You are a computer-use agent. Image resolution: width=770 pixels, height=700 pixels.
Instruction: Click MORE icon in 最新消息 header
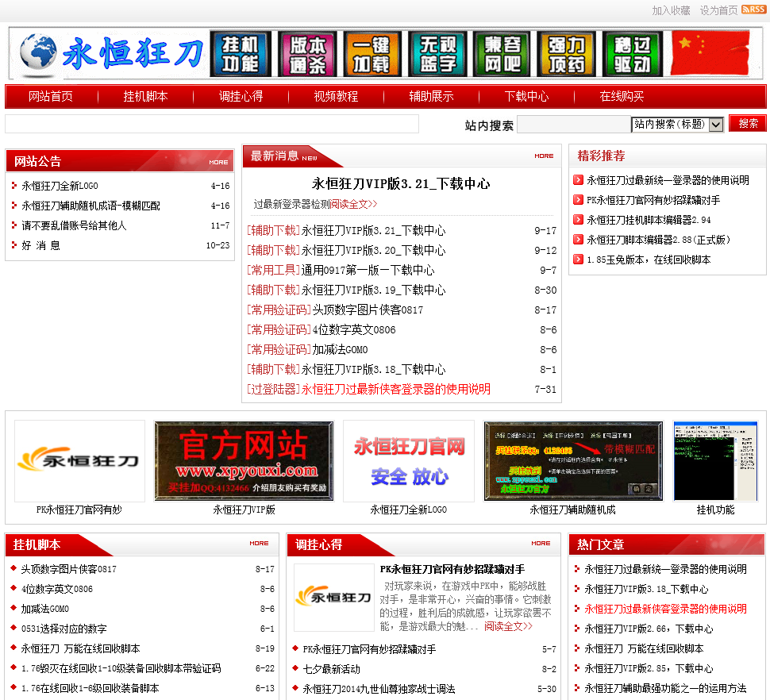tap(544, 156)
